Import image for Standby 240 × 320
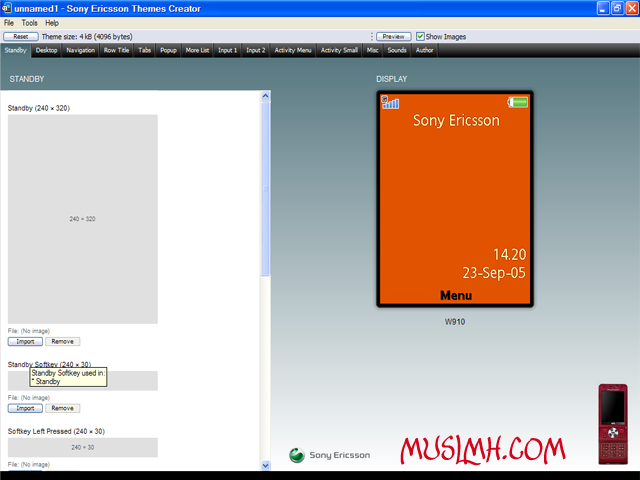Screen dimensions: 640x480 pyautogui.click(x=25, y=341)
